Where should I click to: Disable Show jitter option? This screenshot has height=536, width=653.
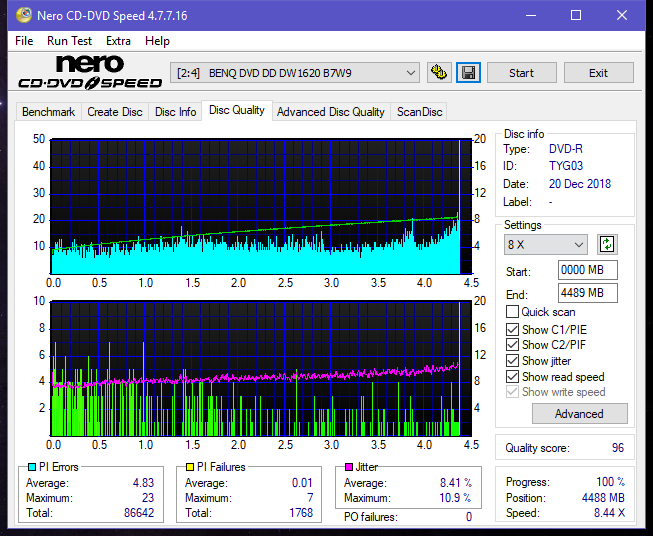tap(512, 361)
